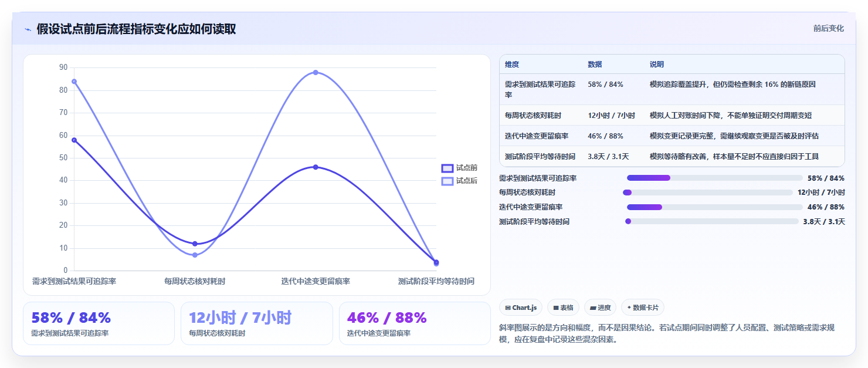Image resolution: width=868 pixels, height=368 pixels.
Task: Open the 58% / 84% data card
Action: (99, 323)
